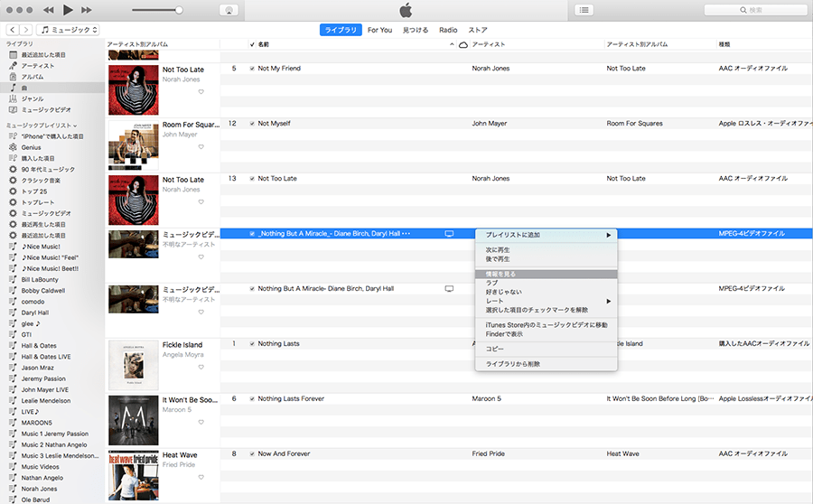Click heart icon under Not Too Late track 5

click(x=201, y=92)
